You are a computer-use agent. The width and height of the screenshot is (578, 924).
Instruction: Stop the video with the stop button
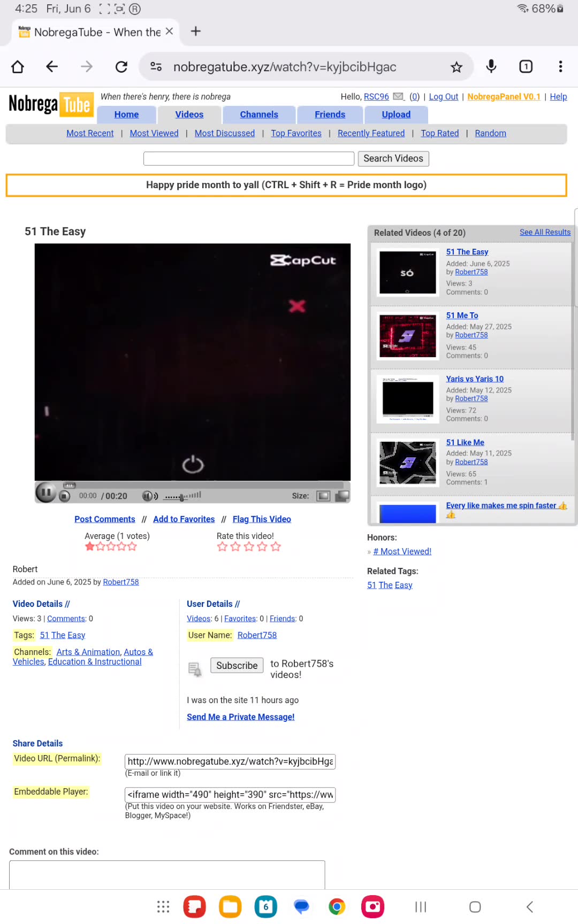tap(65, 496)
